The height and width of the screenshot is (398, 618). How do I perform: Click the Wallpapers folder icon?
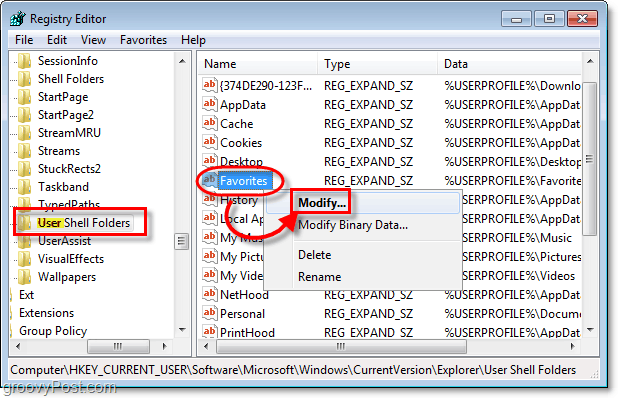(x=24, y=277)
